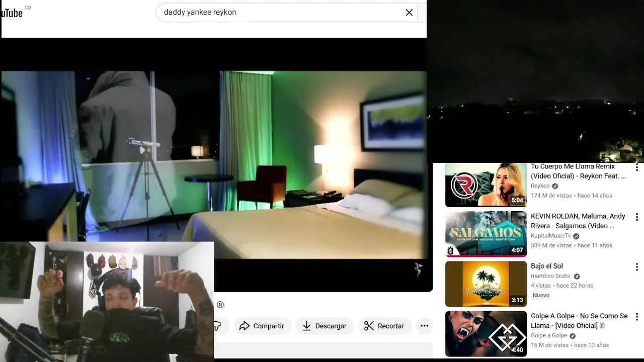Click the scissors icon in Recortar
The image size is (644, 362).
pos(369,326)
